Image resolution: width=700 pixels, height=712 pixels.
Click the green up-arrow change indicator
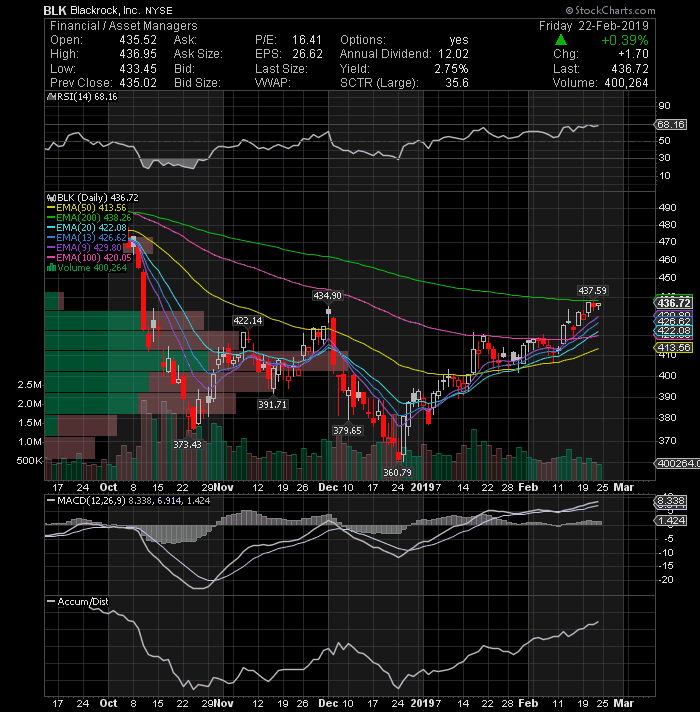tap(561, 40)
